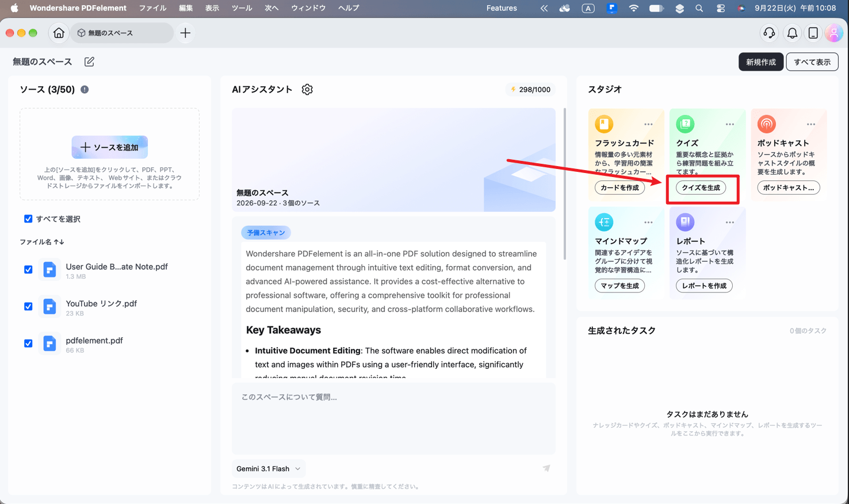Screen dimensions: 849x504
Task: Click すべて表示 button
Action: tap(812, 61)
